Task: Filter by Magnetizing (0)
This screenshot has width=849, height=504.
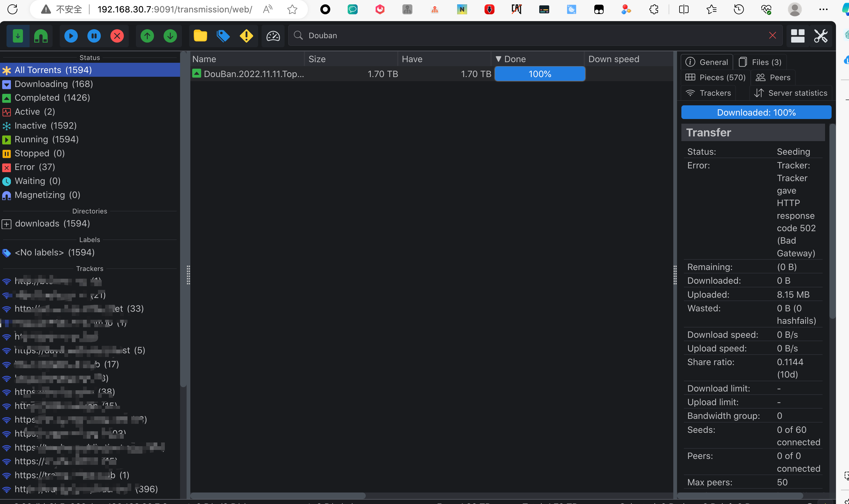Action: (x=90, y=195)
